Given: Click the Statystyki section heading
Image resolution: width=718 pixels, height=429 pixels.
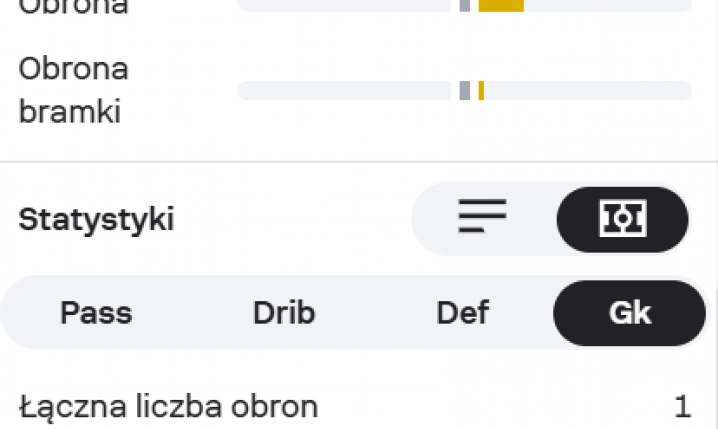Looking at the screenshot, I should point(96,219).
